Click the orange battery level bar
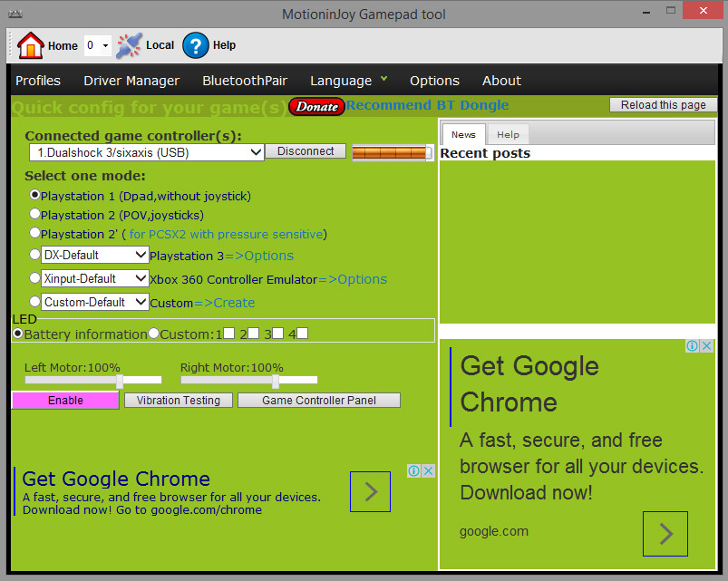The image size is (728, 581). tap(393, 152)
